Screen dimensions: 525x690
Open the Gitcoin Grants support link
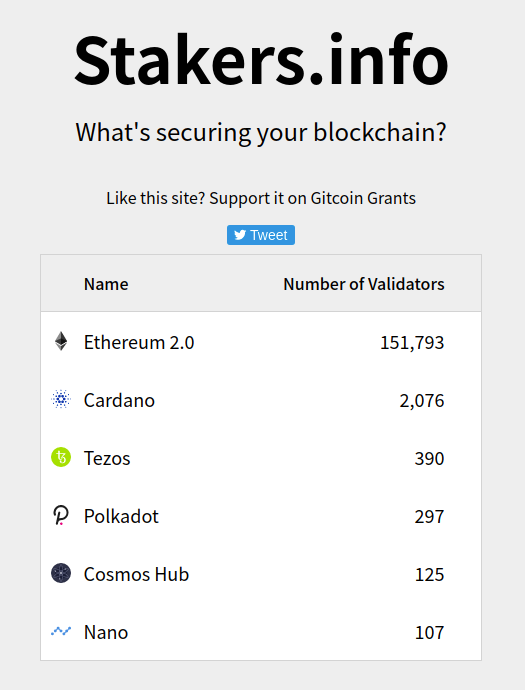click(x=261, y=198)
